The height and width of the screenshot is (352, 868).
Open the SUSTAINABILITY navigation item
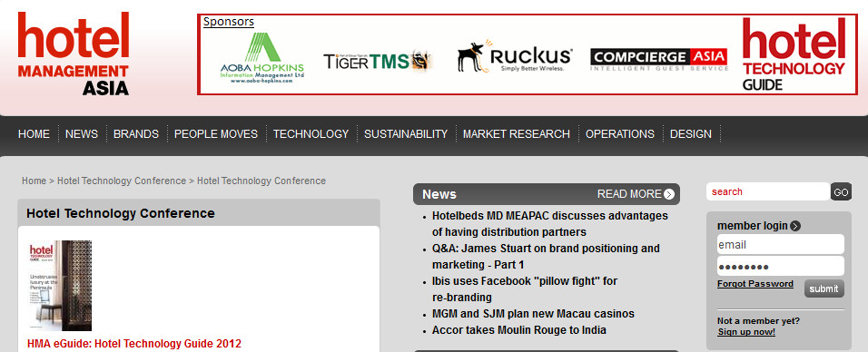406,134
